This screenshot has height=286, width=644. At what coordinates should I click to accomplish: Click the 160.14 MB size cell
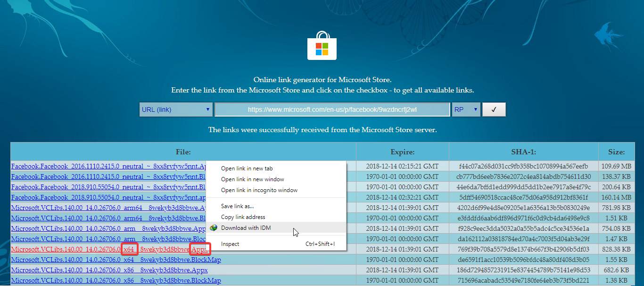(616, 197)
